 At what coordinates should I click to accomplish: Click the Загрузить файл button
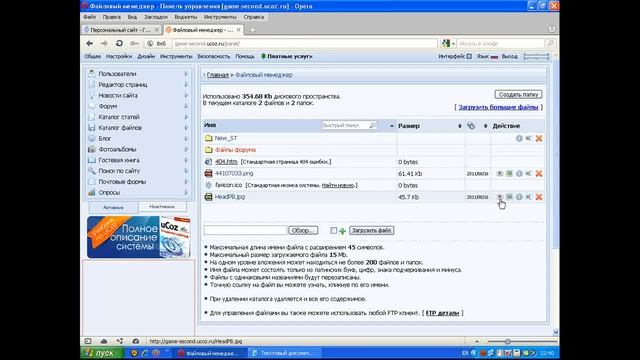tap(371, 231)
